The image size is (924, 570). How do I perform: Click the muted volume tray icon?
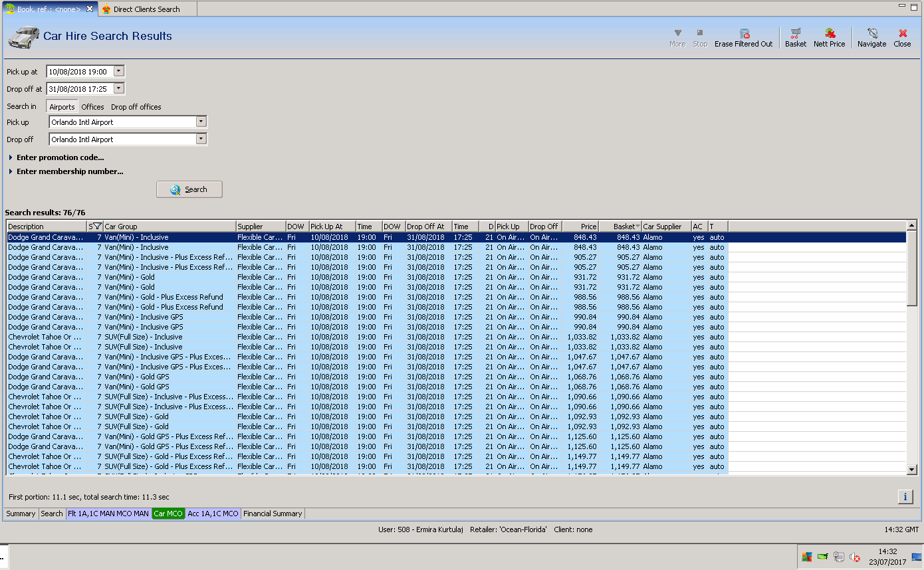coord(855,557)
